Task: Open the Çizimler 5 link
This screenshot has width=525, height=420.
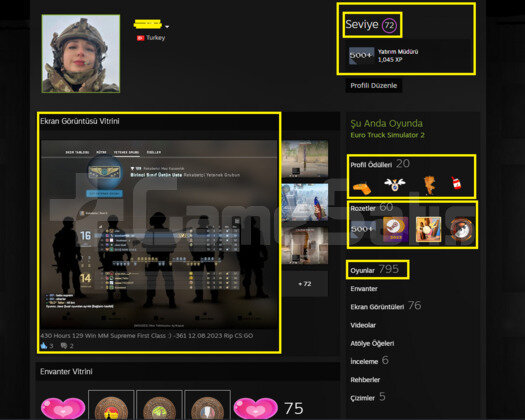Action: point(368,398)
